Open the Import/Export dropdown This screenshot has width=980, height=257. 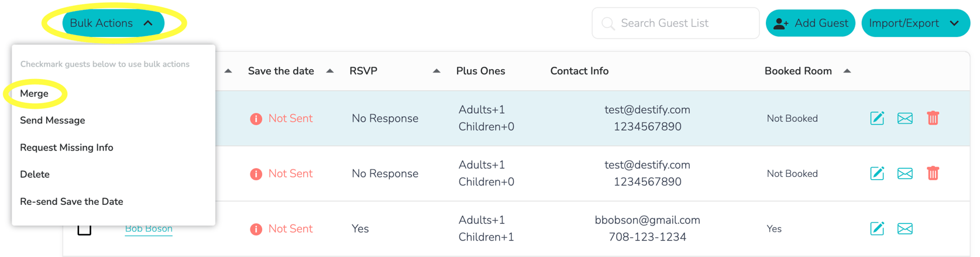point(916,23)
